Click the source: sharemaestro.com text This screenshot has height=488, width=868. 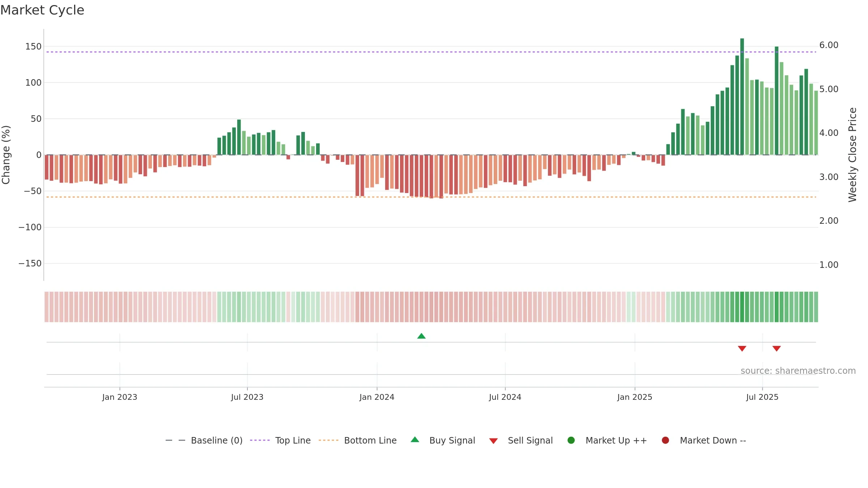coord(798,371)
